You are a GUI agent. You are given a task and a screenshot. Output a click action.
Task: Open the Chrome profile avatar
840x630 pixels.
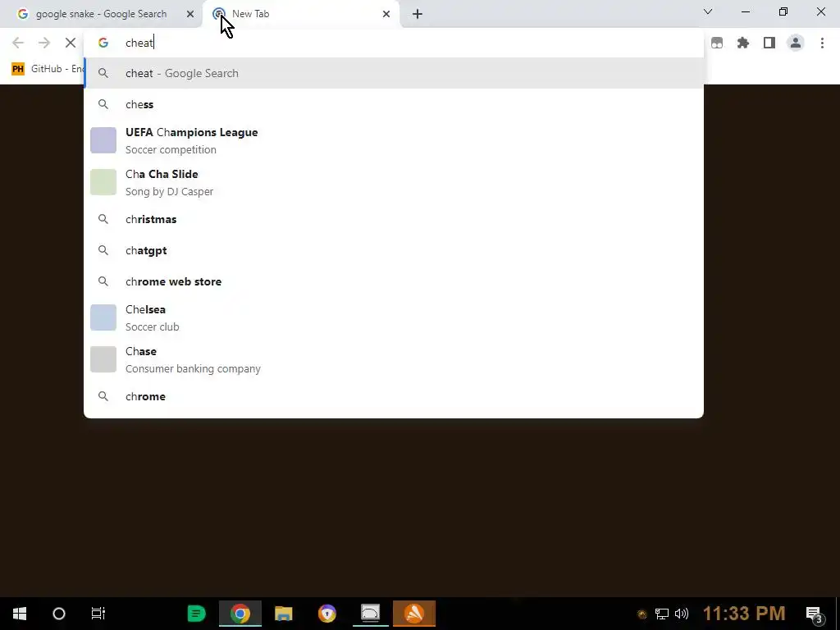click(x=796, y=43)
